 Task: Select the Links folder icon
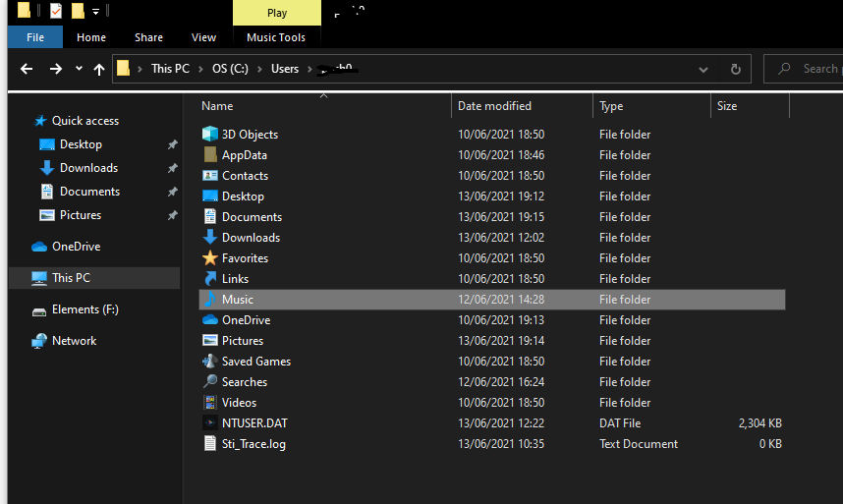tap(210, 278)
